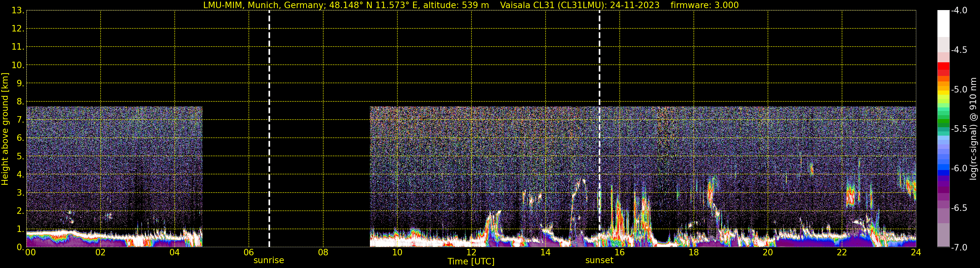This screenshot has height=268, width=980.
Task: Click the Height above ground [km] axis title
Action: (5, 129)
